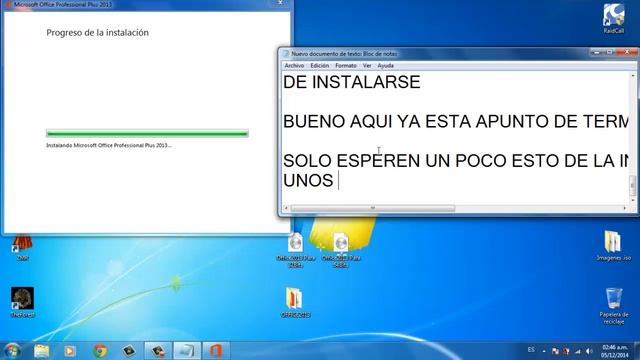This screenshot has width=640, height=360.
Task: Open the black diamond app in taskbar
Action: pos(129,351)
